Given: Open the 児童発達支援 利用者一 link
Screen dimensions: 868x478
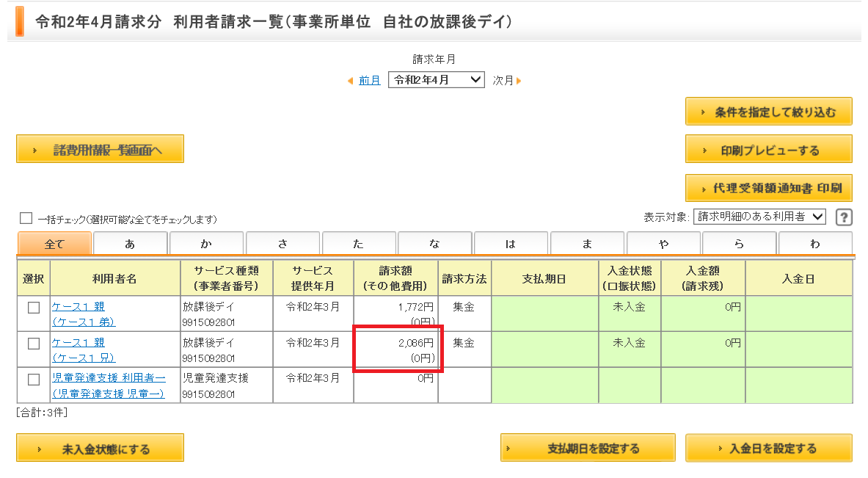Looking at the screenshot, I should [x=109, y=377].
